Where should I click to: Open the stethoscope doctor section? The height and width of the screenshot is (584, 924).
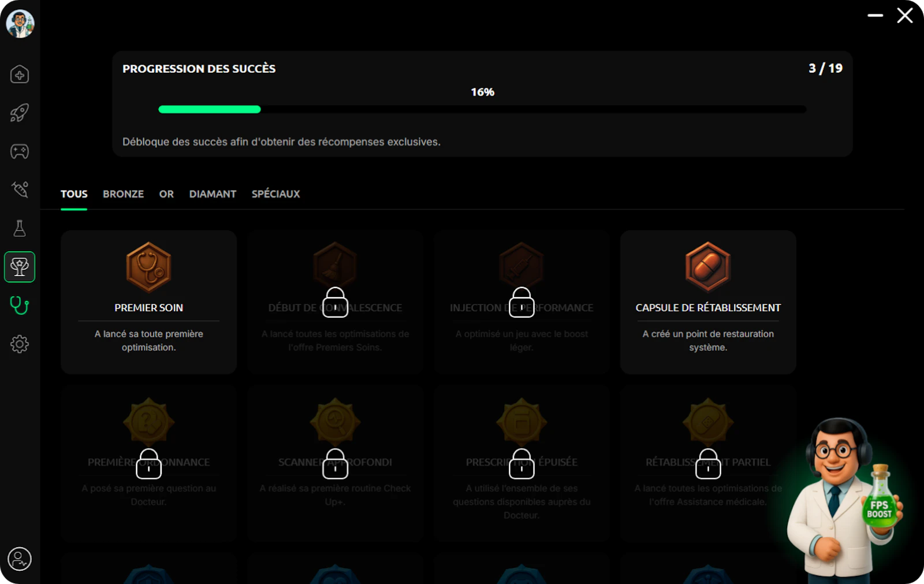coord(20,305)
